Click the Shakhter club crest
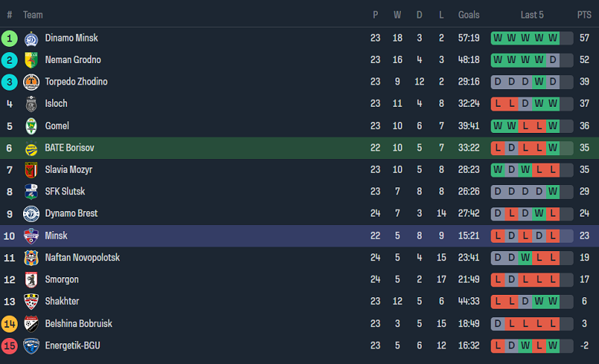 tap(31, 302)
